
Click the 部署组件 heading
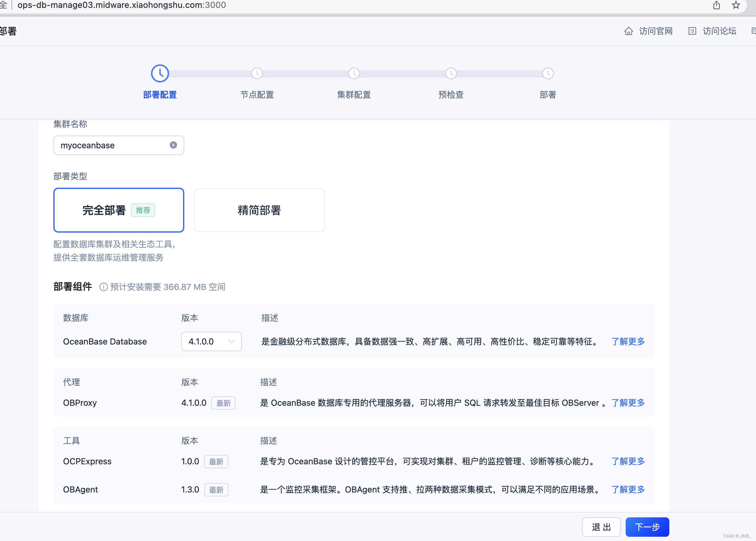click(x=72, y=287)
